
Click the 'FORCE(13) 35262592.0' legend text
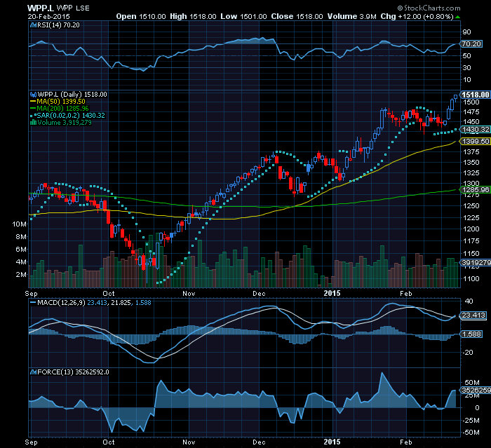point(73,372)
